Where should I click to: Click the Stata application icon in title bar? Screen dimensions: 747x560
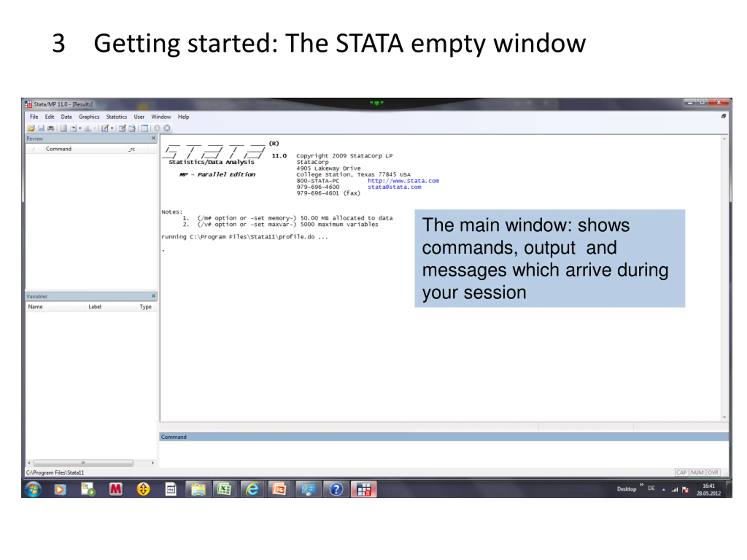point(28,104)
